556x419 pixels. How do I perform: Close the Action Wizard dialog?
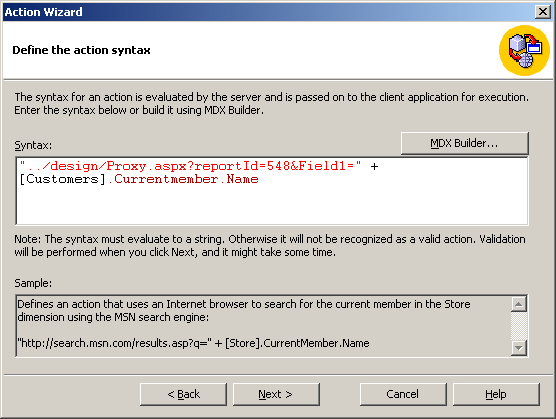coord(543,12)
